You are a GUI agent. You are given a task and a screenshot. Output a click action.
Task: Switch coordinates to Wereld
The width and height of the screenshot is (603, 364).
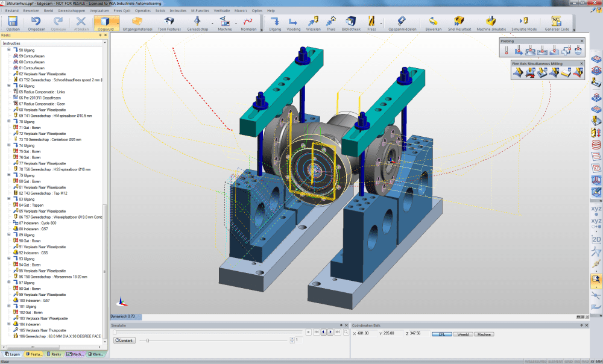[x=463, y=334]
